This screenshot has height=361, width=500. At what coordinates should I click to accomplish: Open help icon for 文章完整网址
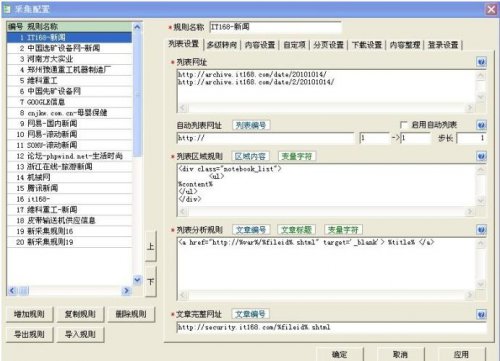[x=481, y=314]
